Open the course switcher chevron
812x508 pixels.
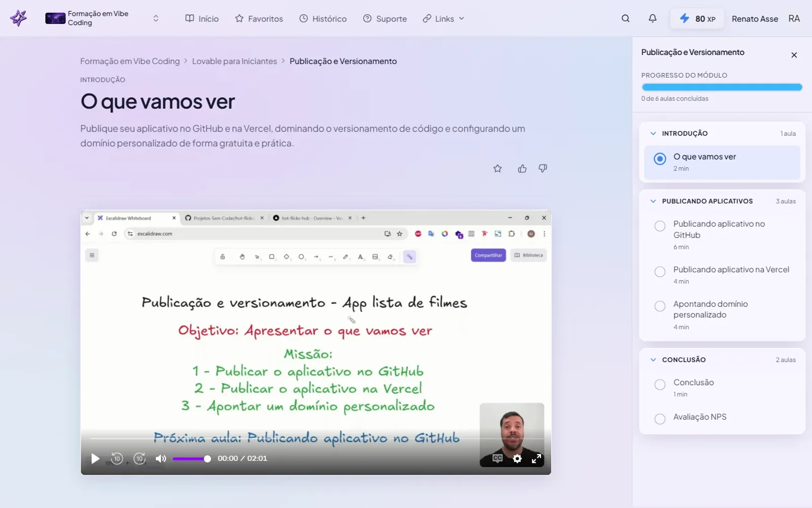click(x=156, y=18)
